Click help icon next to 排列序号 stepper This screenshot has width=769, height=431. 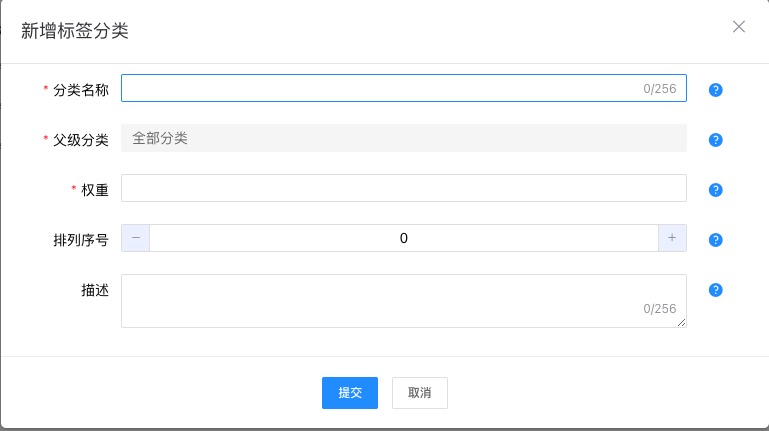[715, 240]
